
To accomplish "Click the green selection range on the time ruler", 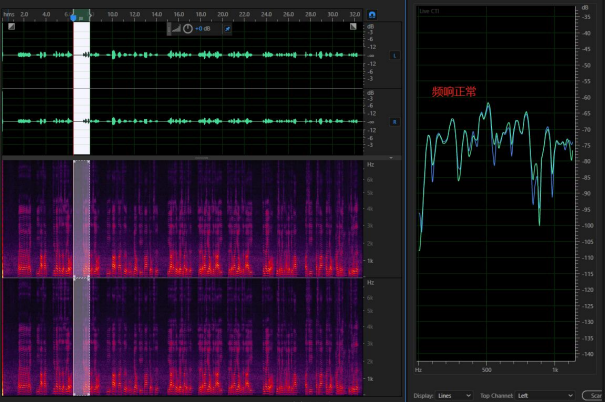I will (x=82, y=15).
